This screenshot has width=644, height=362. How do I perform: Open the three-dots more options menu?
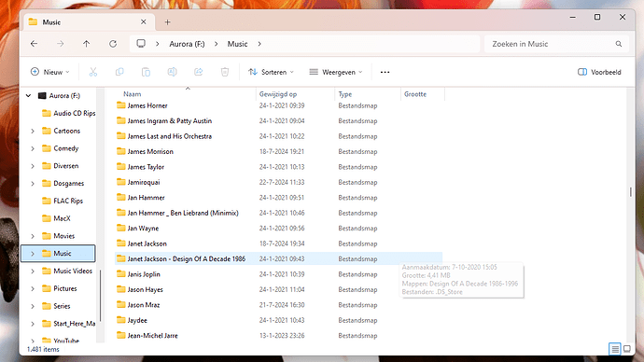[385, 72]
